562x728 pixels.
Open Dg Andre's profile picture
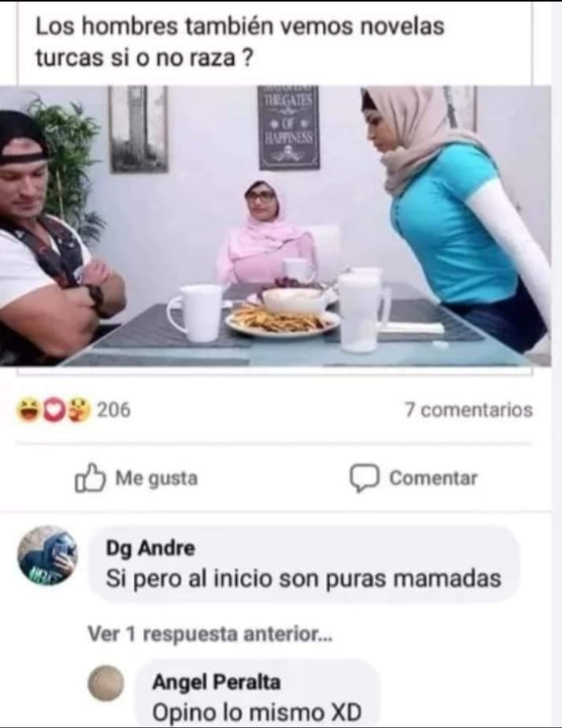tap(47, 555)
